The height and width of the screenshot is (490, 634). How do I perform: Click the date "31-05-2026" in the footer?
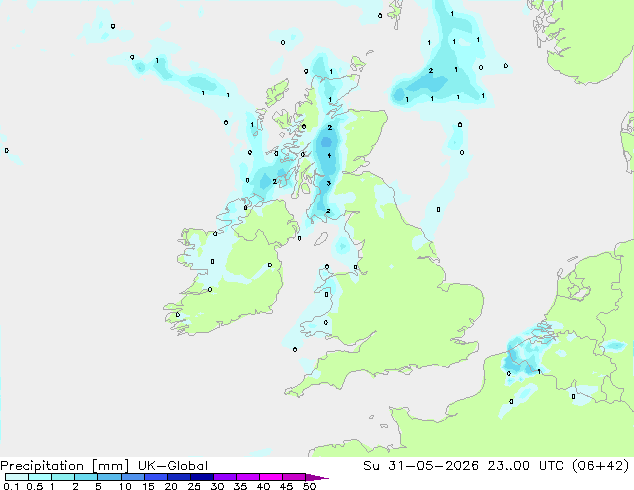433,466
